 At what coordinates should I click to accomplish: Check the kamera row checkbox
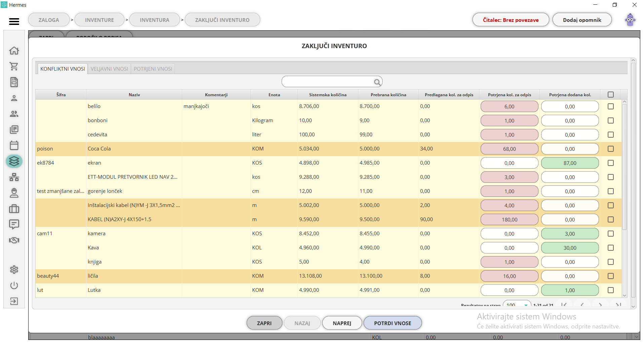pos(611,234)
